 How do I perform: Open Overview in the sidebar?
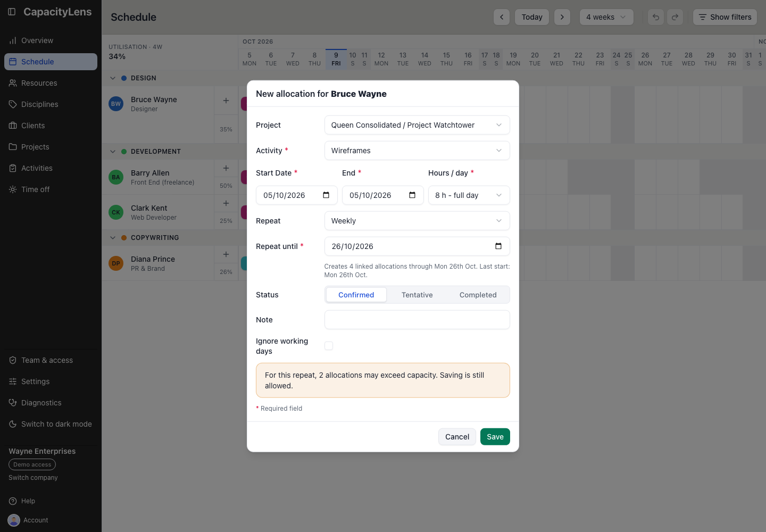coord(51,40)
